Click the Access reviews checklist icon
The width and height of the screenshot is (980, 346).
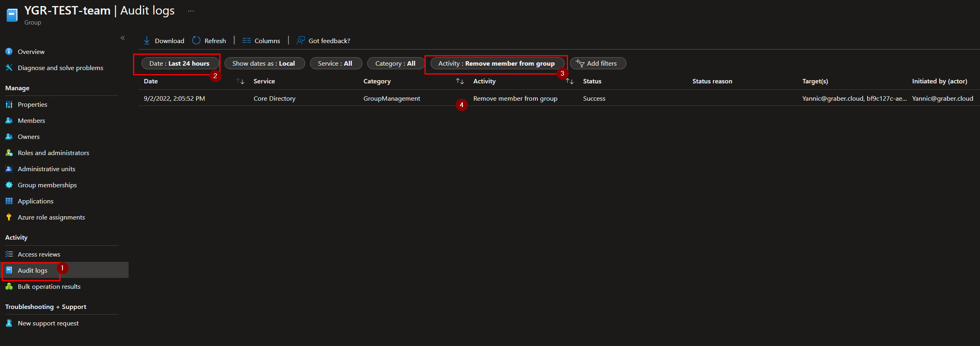9,254
